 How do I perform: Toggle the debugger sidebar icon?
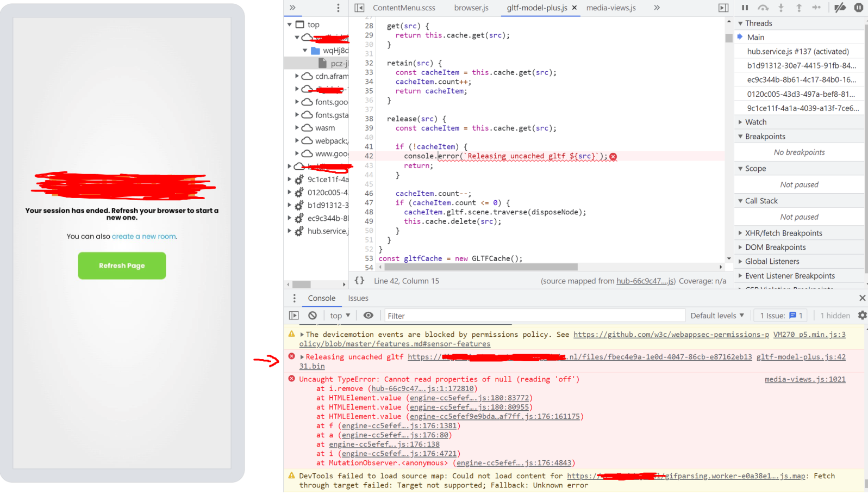[x=723, y=8]
